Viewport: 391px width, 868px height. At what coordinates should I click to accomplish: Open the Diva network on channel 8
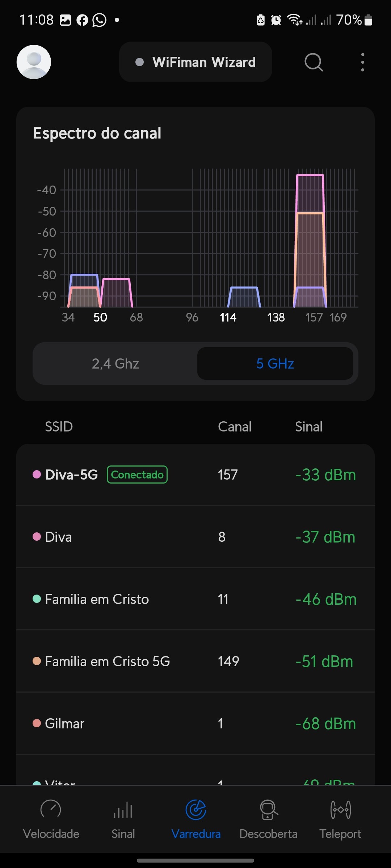[x=195, y=537]
